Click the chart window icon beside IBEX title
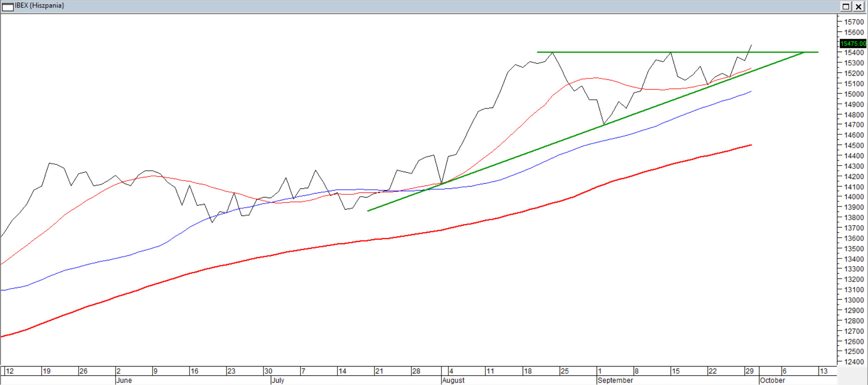Screen dimensions: 868x385 (8, 6)
